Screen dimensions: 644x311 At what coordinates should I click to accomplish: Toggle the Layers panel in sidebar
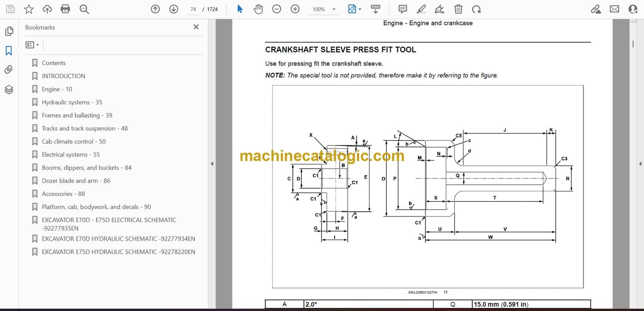(x=9, y=89)
